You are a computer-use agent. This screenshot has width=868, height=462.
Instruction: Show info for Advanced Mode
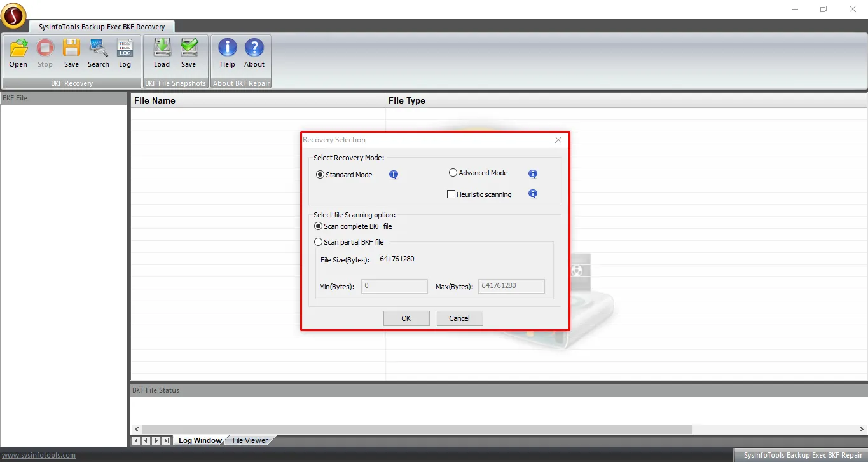coord(533,174)
